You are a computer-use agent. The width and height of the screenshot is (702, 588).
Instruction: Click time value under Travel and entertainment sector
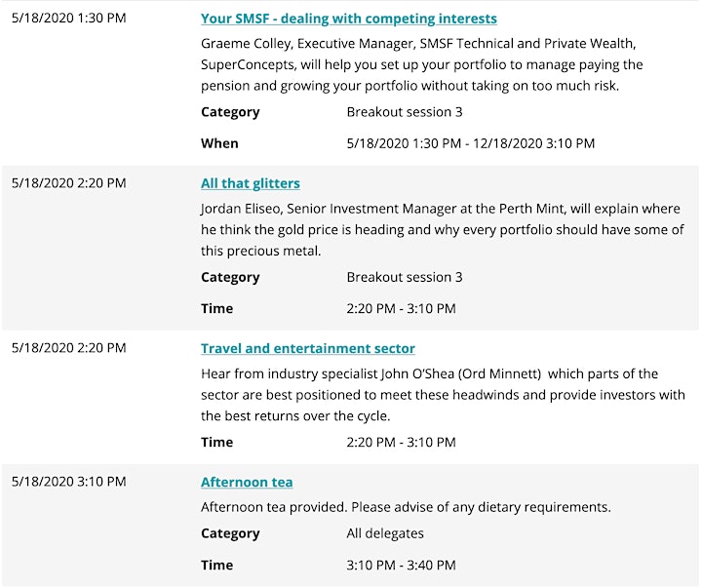pos(401,443)
